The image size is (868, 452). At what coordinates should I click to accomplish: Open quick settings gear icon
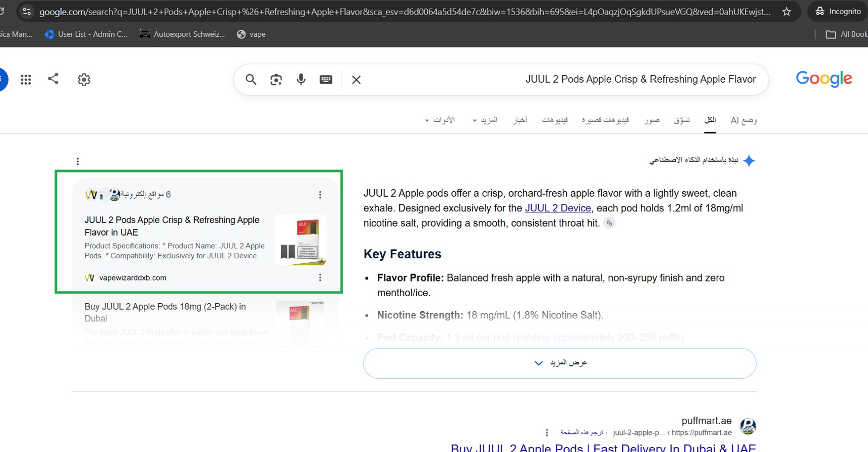coord(84,79)
